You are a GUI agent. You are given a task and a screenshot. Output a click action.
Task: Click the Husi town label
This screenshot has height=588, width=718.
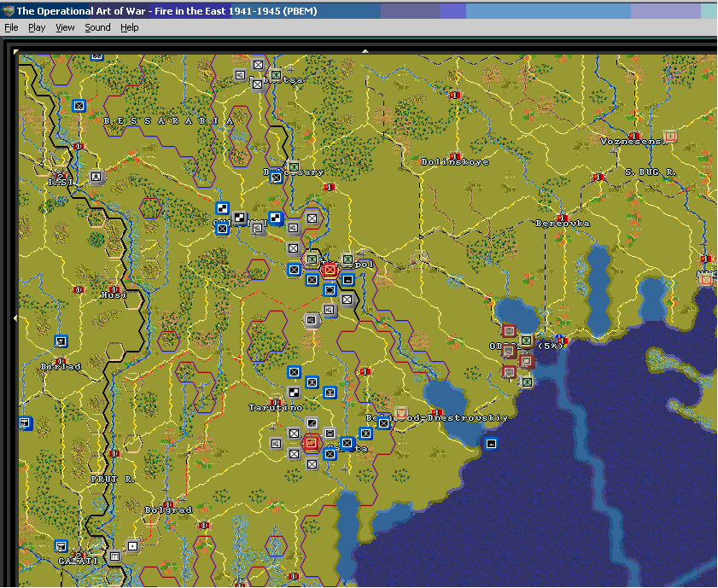114,295
